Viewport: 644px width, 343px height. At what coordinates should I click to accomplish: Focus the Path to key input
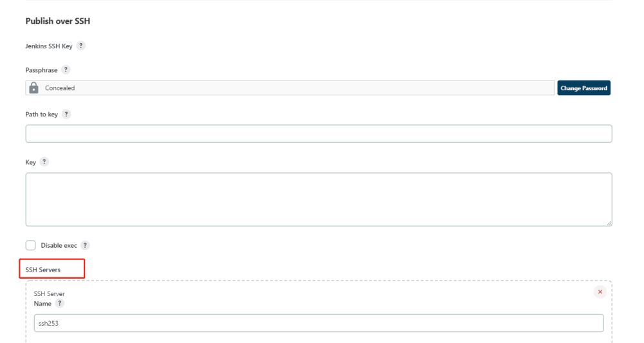pyautogui.click(x=319, y=134)
